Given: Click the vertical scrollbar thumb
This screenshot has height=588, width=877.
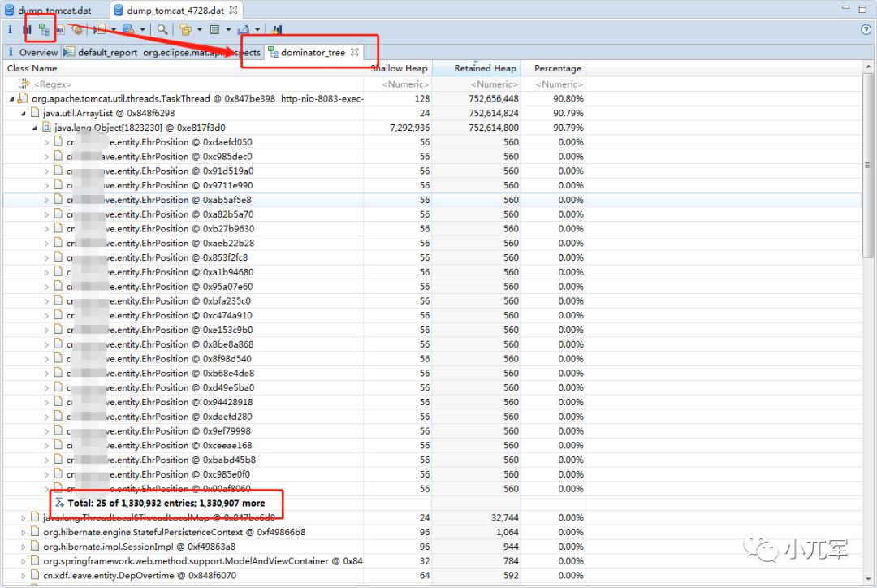Looking at the screenshot, I should [x=868, y=165].
